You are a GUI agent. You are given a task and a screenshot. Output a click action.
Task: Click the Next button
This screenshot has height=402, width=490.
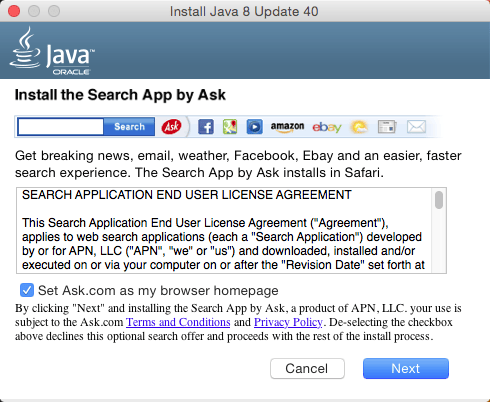click(406, 368)
